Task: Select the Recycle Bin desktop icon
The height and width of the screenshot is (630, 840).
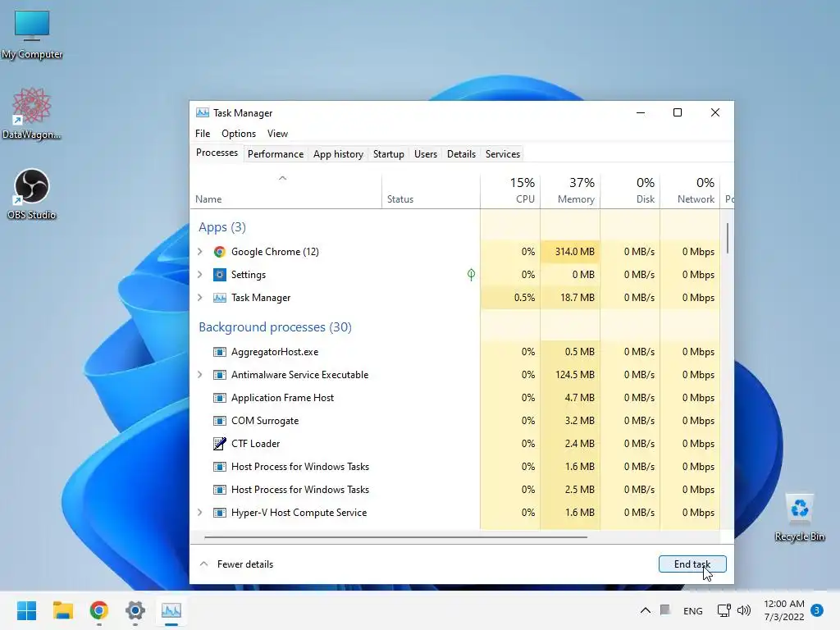Action: (x=799, y=517)
